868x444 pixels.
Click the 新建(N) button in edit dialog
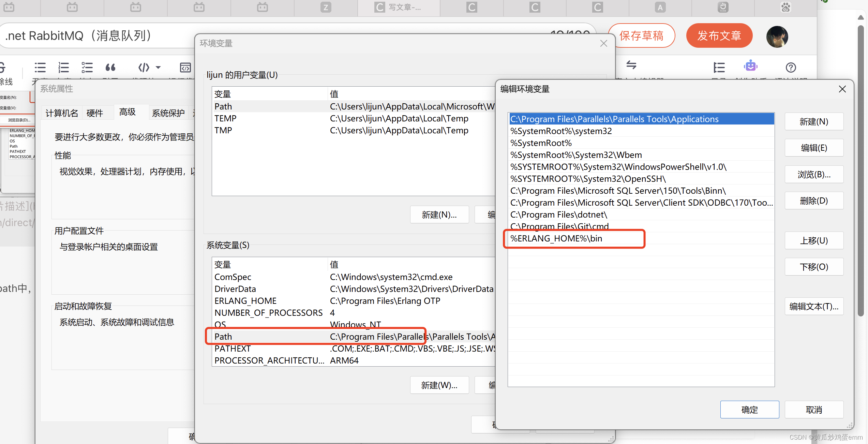pyautogui.click(x=813, y=122)
